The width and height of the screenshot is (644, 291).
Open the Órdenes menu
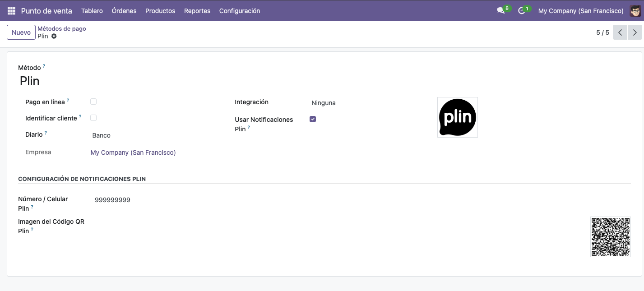(124, 11)
